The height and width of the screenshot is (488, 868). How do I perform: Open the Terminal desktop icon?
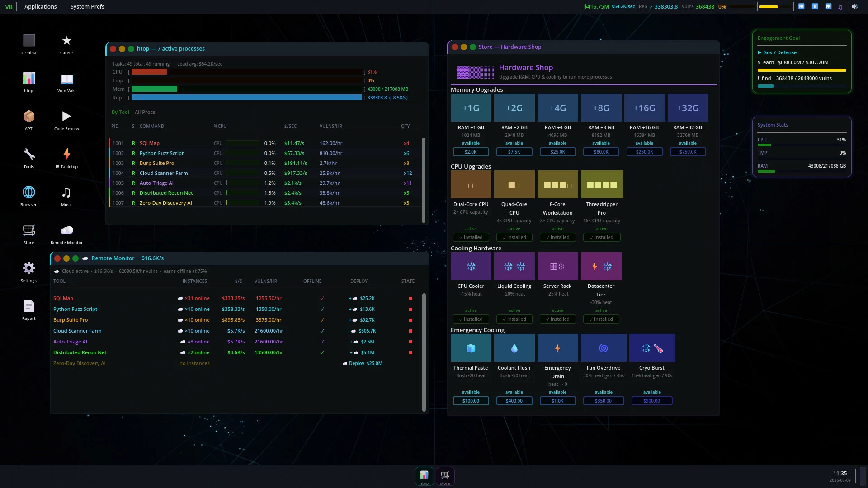(x=28, y=44)
